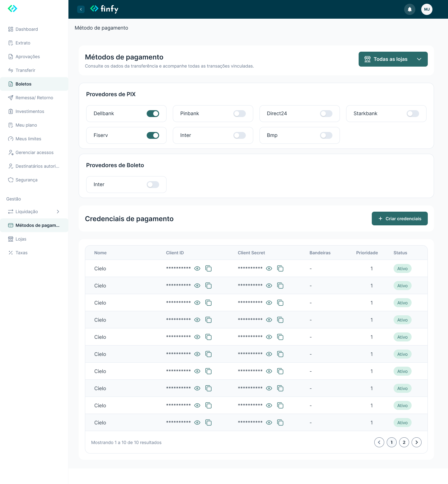
Task: Open the MJ user avatar
Action: (427, 9)
